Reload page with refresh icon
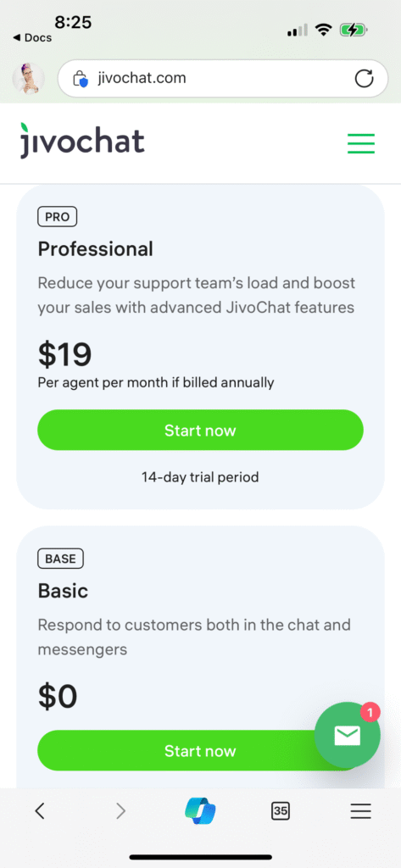 click(x=364, y=79)
